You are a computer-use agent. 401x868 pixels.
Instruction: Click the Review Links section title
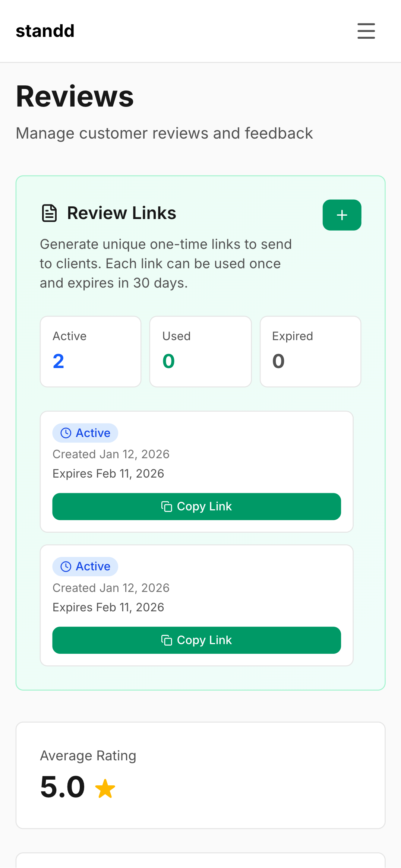click(x=121, y=213)
